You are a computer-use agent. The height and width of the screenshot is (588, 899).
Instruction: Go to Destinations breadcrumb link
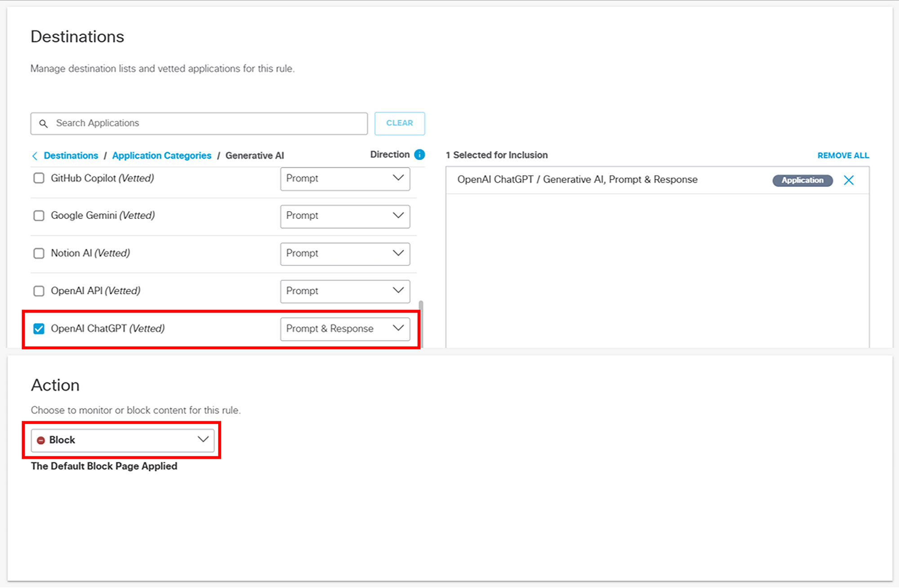[x=71, y=155]
